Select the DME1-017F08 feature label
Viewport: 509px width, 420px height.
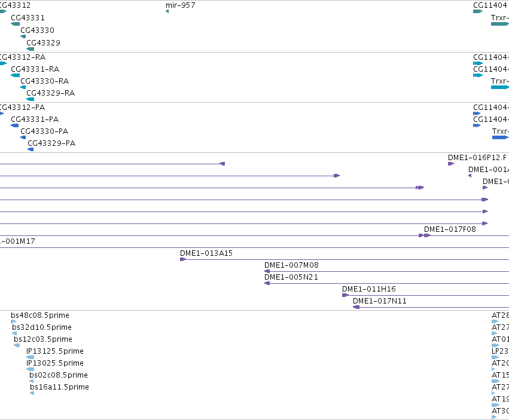pyautogui.click(x=450, y=229)
